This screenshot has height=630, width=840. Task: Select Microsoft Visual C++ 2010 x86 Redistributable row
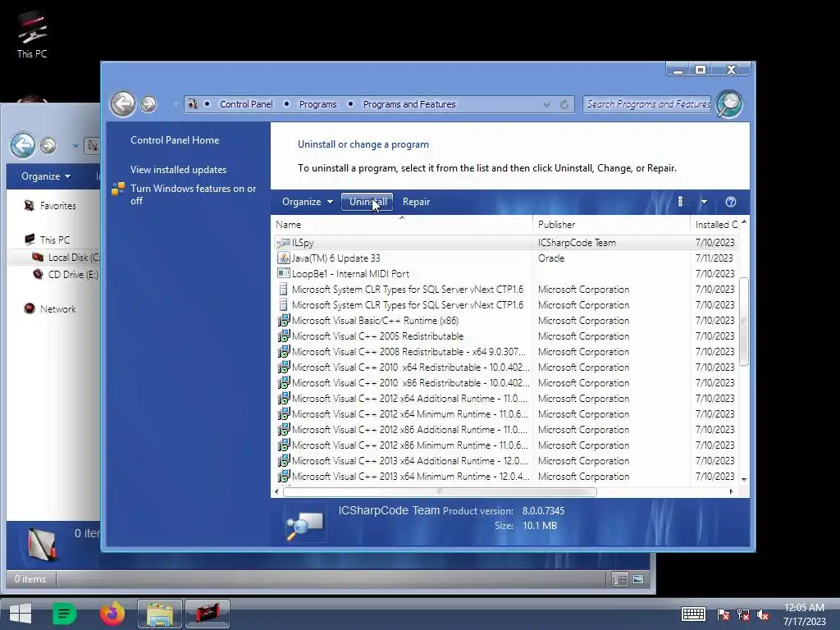pyautogui.click(x=504, y=382)
